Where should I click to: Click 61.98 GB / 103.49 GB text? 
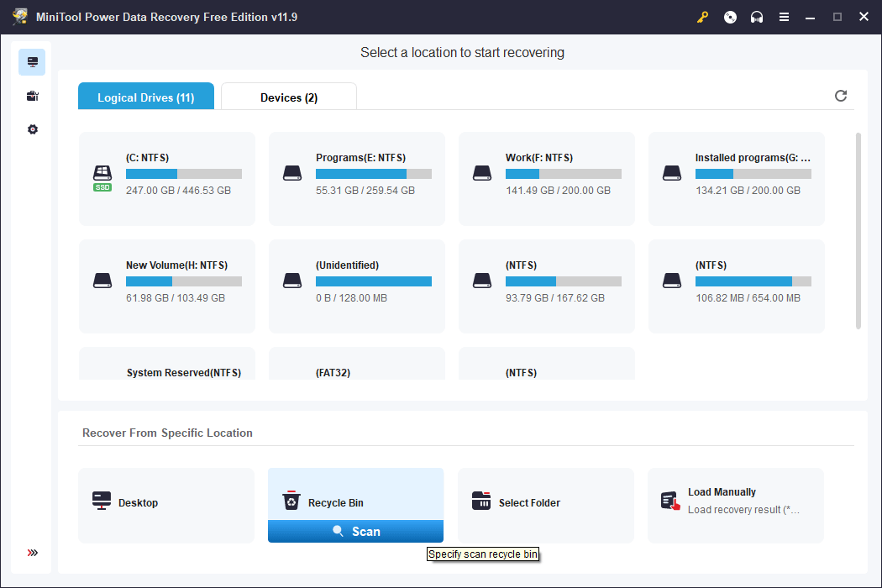176,297
